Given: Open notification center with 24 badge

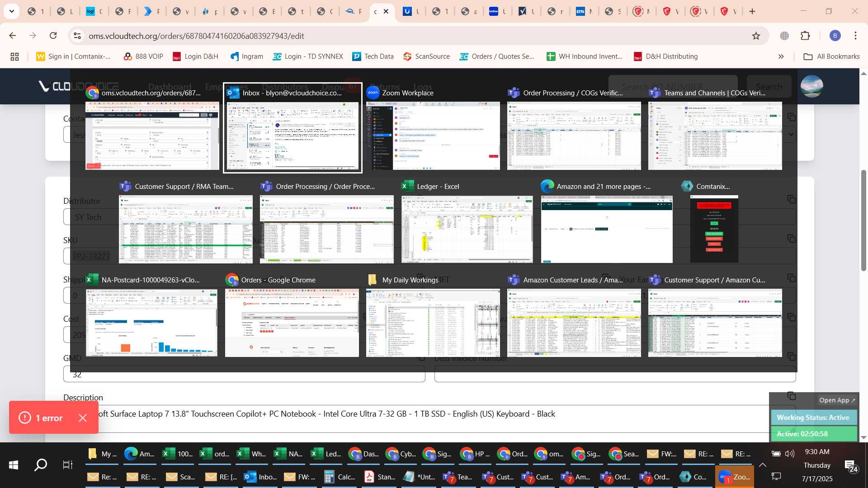Looking at the screenshot, I should point(850,465).
